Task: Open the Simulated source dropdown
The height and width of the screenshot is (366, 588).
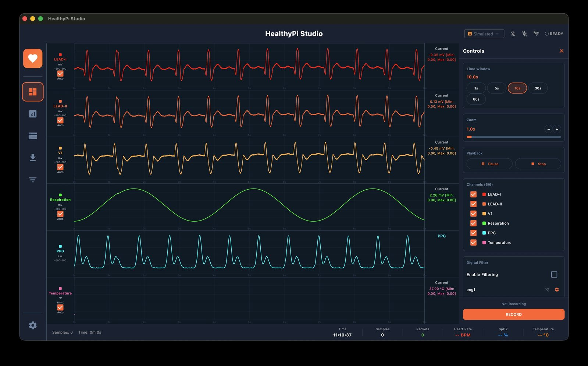Action: coord(484,34)
